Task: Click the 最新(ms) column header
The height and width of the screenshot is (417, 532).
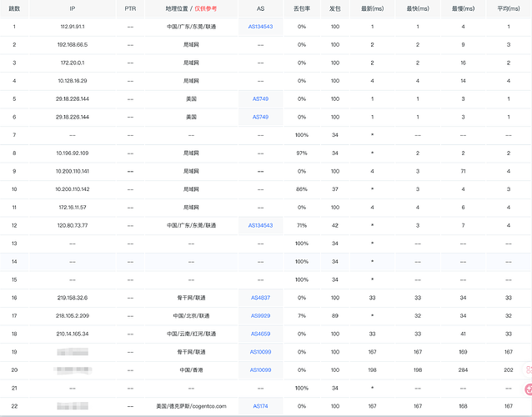Action: [x=372, y=8]
